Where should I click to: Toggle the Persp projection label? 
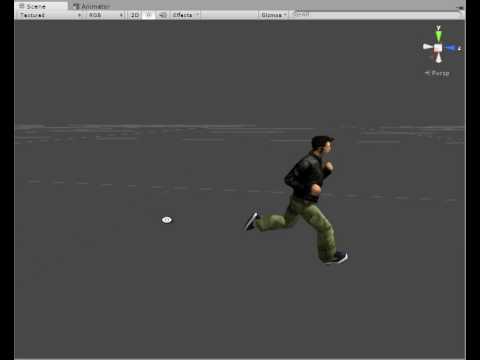click(x=437, y=73)
